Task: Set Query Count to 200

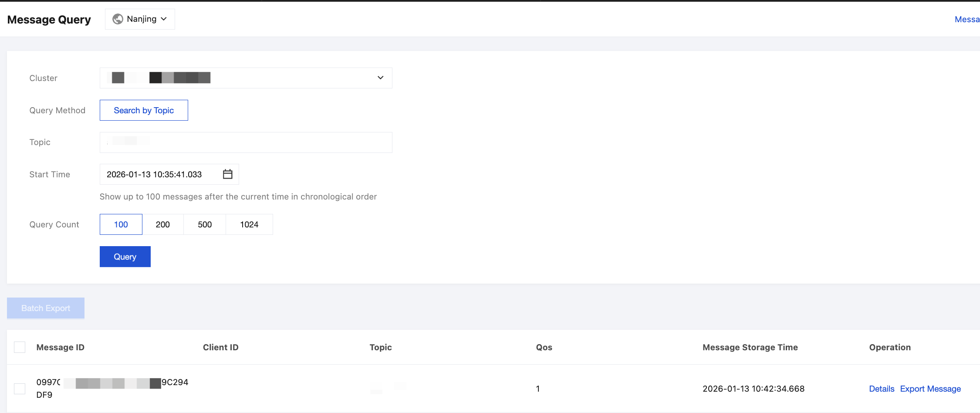Action: pyautogui.click(x=163, y=224)
